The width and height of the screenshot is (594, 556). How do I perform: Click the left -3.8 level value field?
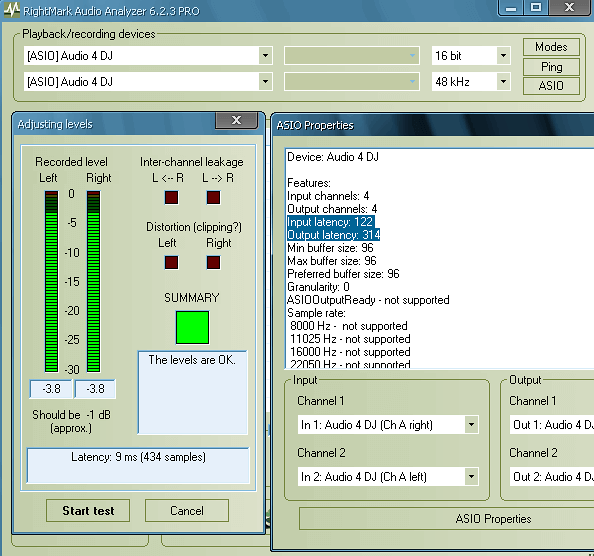51,389
